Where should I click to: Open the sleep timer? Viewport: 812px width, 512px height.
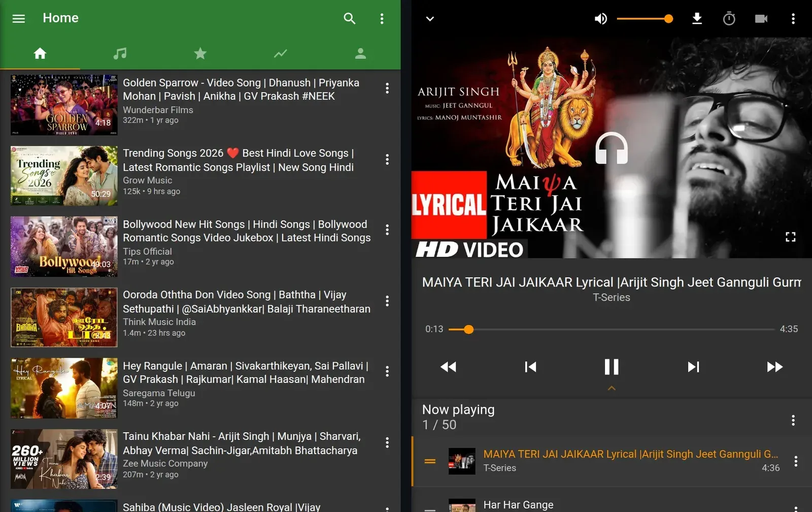pyautogui.click(x=729, y=19)
